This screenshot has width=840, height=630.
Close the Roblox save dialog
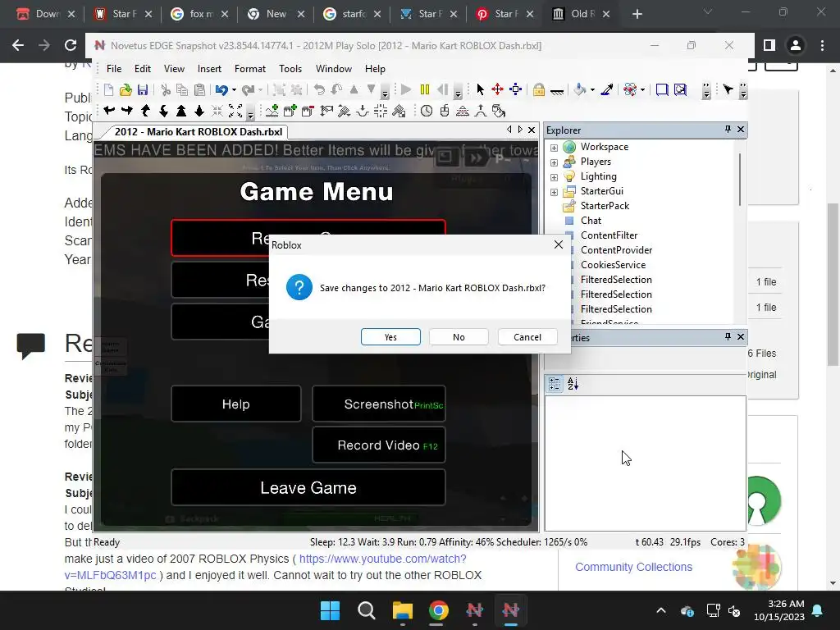pos(558,244)
